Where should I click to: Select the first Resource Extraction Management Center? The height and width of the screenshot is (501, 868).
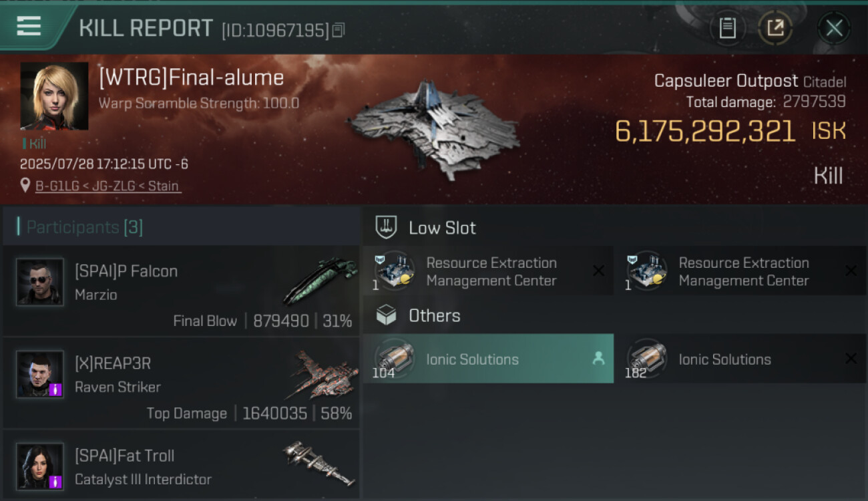(487, 271)
